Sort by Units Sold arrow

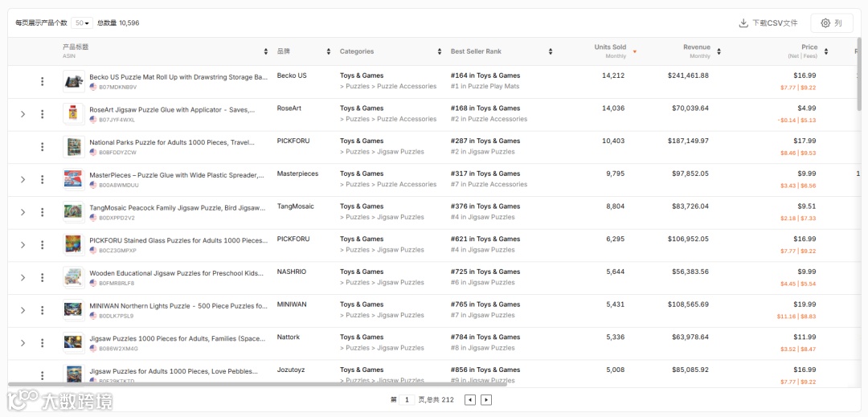pyautogui.click(x=634, y=51)
